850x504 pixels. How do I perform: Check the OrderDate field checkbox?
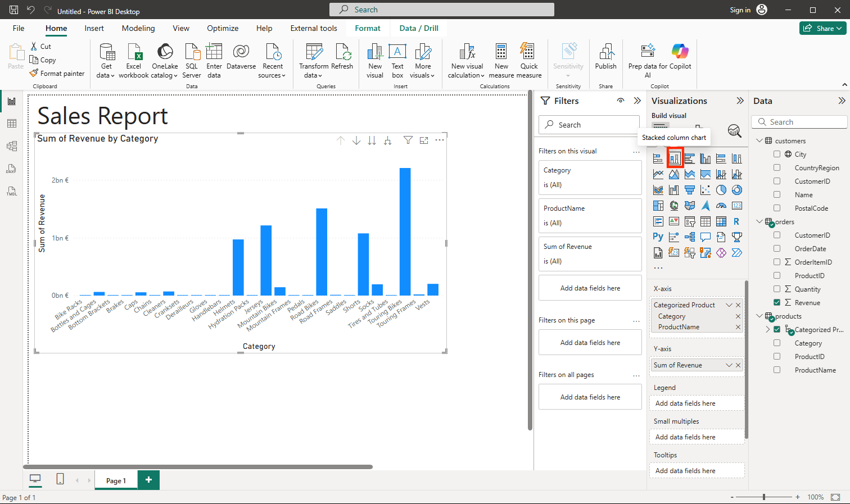pos(777,248)
